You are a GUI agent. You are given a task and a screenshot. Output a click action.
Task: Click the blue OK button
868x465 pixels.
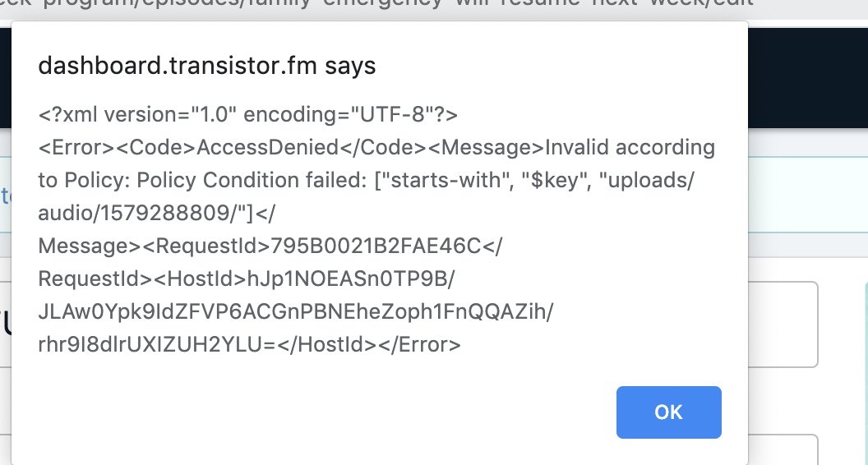coord(668,412)
